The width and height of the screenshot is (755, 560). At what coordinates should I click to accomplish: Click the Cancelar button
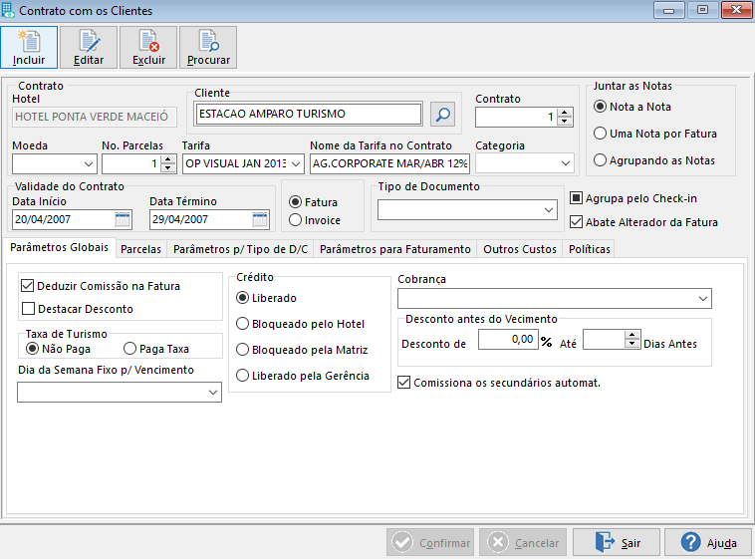[523, 543]
